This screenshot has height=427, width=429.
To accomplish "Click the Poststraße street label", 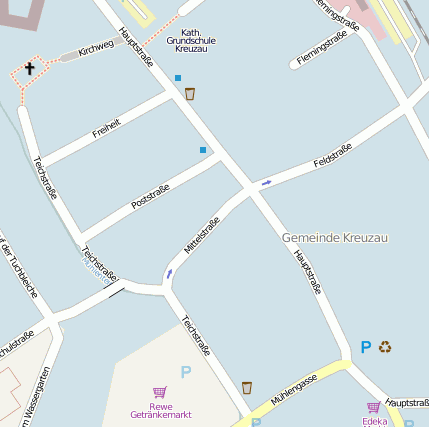I will (150, 196).
